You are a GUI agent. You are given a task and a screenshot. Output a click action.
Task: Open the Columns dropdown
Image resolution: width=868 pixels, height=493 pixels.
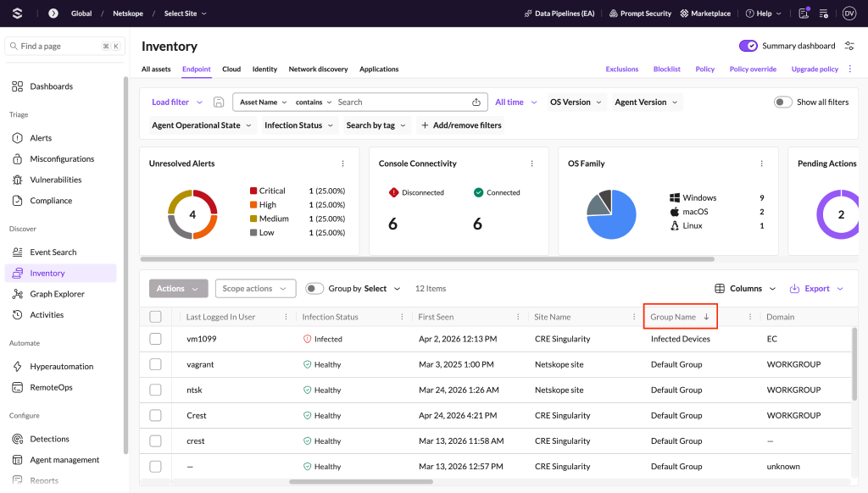point(745,288)
